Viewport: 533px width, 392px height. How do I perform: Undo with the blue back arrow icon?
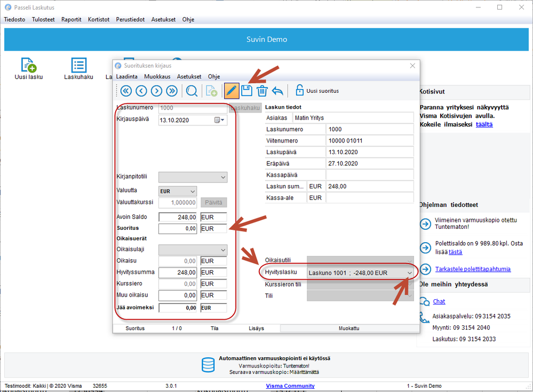pyautogui.click(x=278, y=91)
